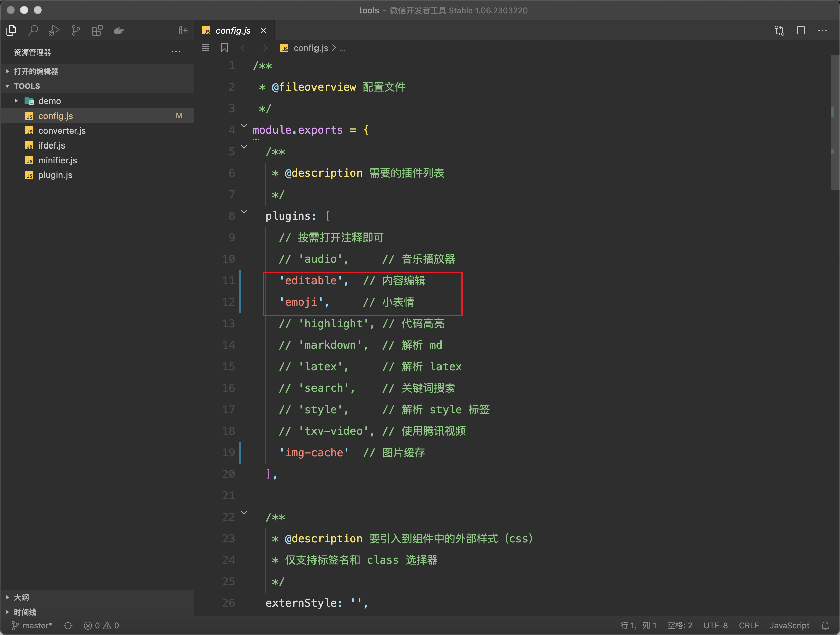Click the M modified badge for config.js

tap(179, 116)
